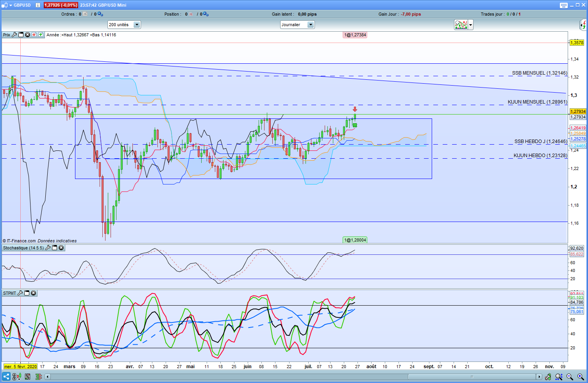Click the blue share icon
This screenshot has height=383, width=588.
[6, 377]
